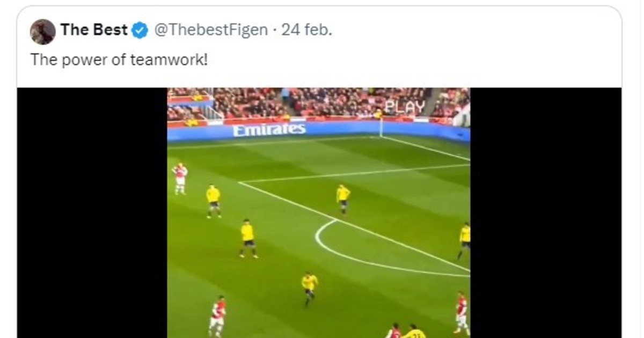Select the tweet text about teamwork
Image resolution: width=644 pixels, height=338 pixels.
tap(119, 60)
